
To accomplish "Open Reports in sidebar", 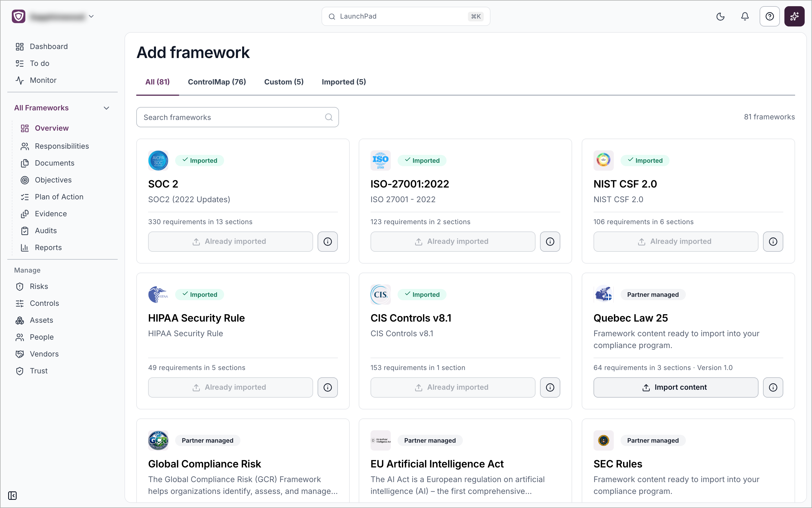I will pyautogui.click(x=41, y=248).
